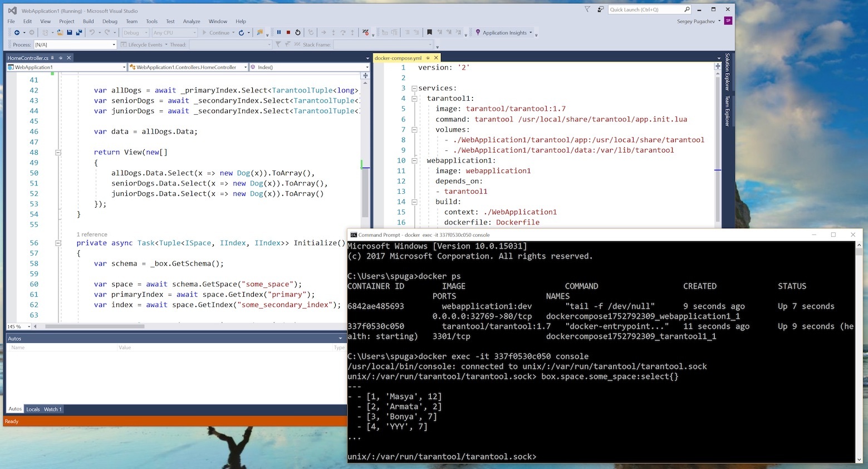The image size is (868, 469).
Task: Pause execution with Break All icon
Action: [279, 32]
